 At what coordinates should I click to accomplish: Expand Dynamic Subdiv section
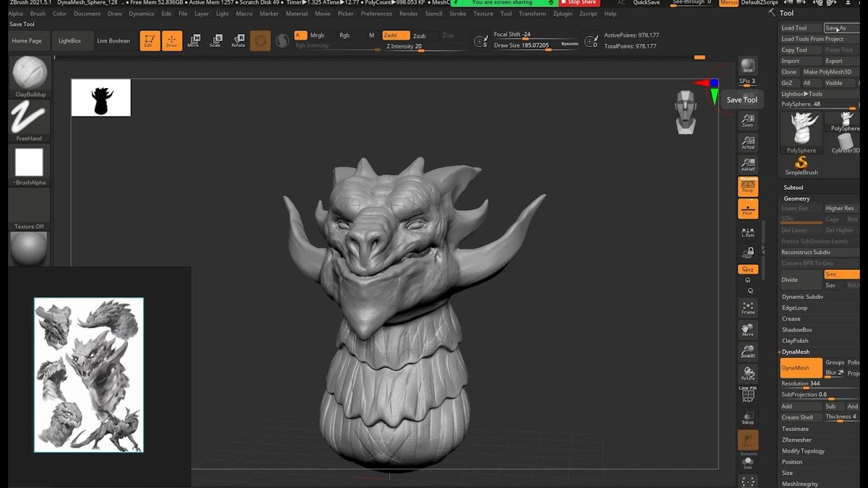point(802,297)
